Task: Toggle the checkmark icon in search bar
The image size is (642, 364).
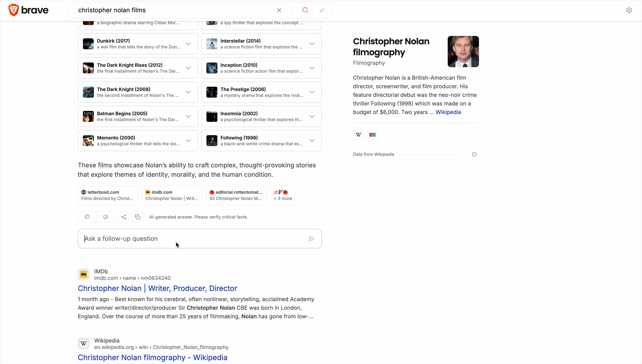Action: (322, 10)
